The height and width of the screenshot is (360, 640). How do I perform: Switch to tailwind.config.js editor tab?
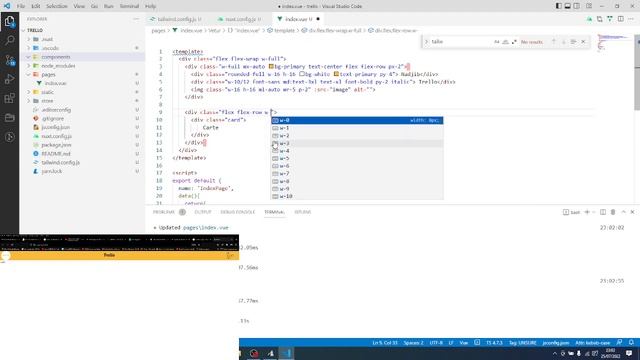tap(176, 19)
